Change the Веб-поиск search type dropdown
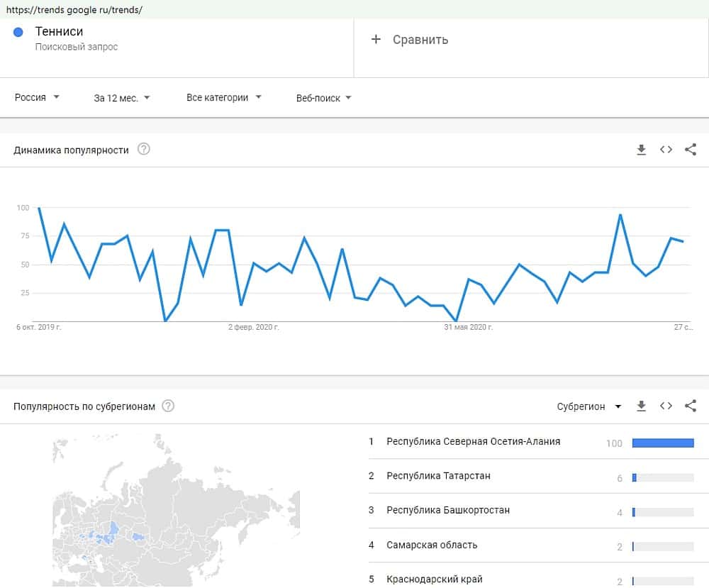The image size is (709, 588). (x=324, y=98)
